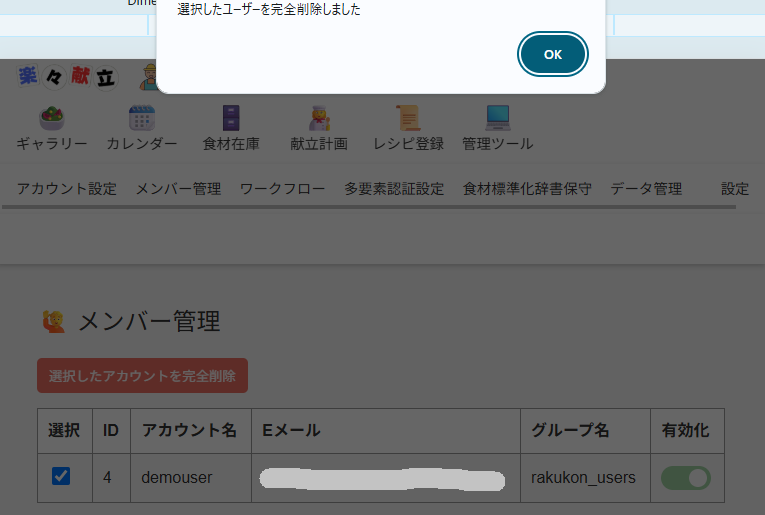
Task: Click the 献立計画 menu label
Action: pyautogui.click(x=319, y=144)
